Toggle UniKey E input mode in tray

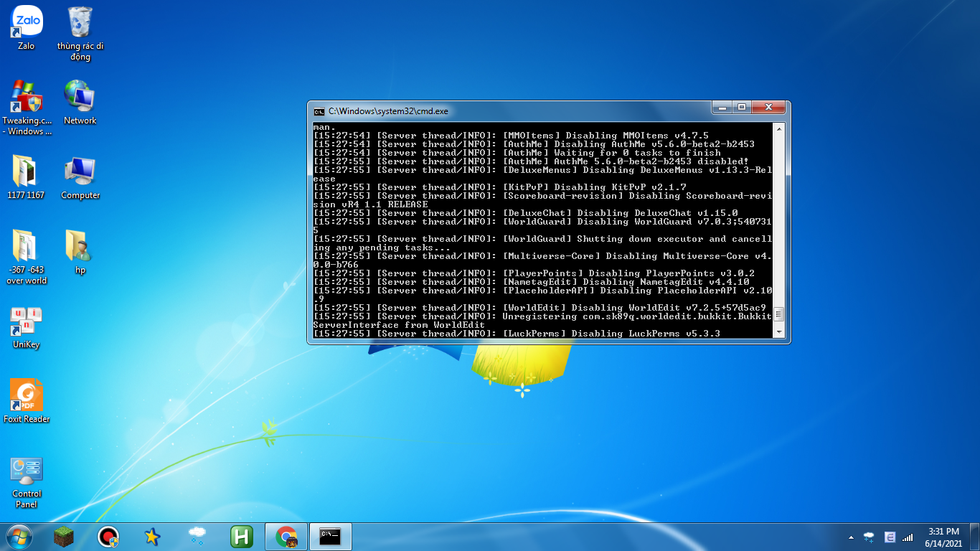(x=890, y=537)
